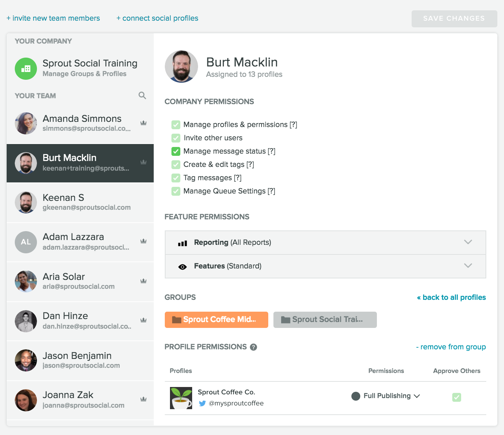This screenshot has width=504, height=435.
Task: Toggle Create & edit tags checkbox
Action: coord(176,165)
